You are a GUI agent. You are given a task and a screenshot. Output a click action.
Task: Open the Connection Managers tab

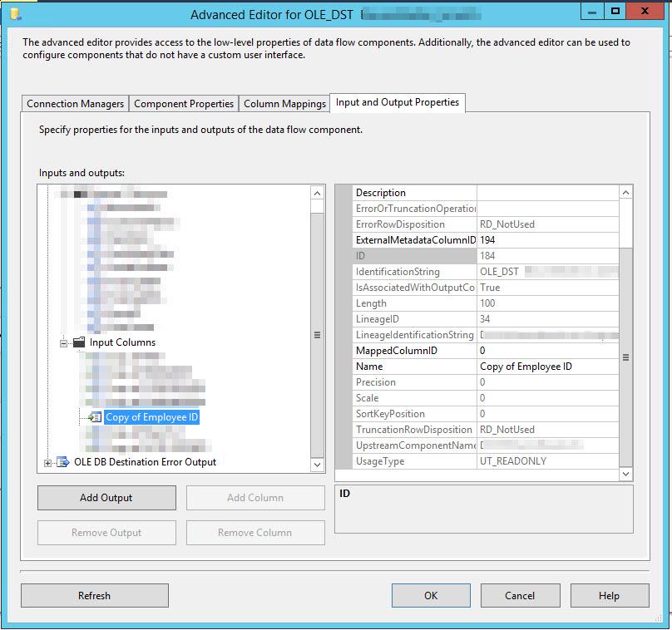[75, 104]
